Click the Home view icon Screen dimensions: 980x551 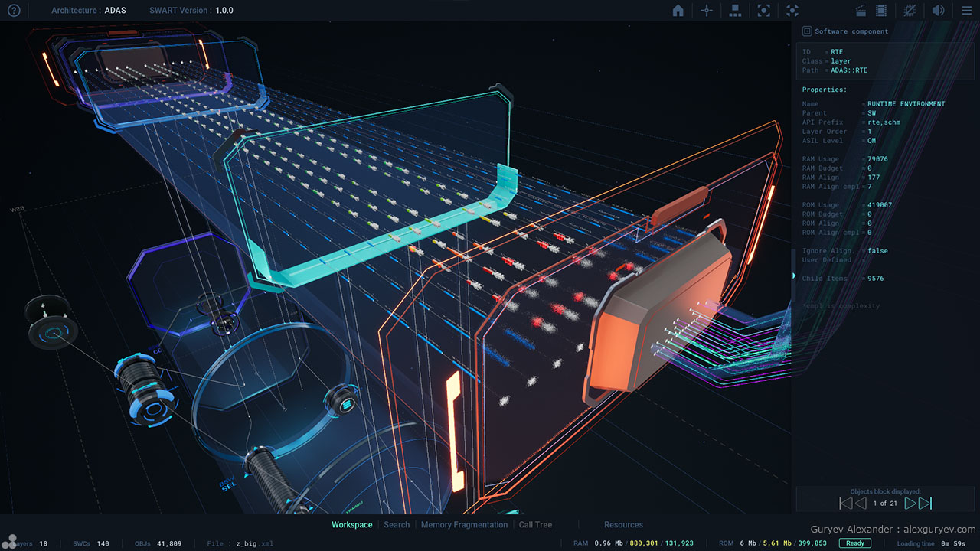(678, 11)
